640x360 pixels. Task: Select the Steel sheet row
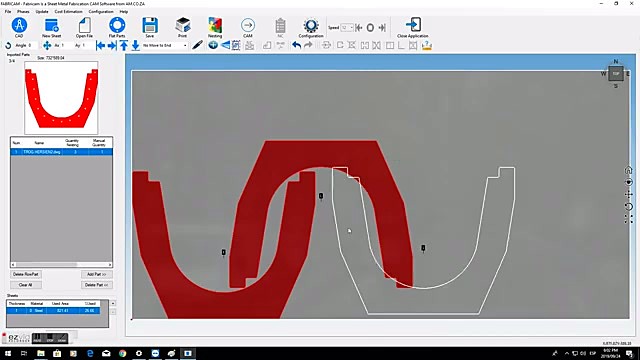(x=53, y=311)
